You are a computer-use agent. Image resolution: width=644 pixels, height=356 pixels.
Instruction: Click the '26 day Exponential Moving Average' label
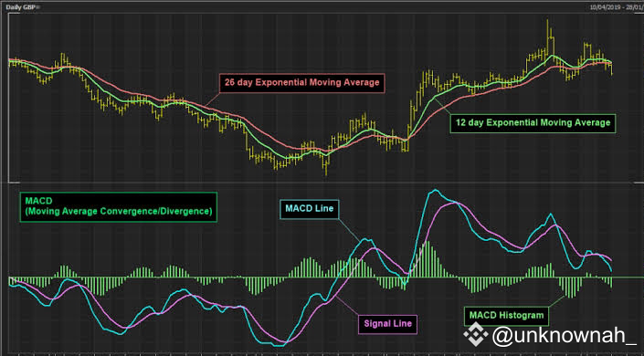pos(301,83)
